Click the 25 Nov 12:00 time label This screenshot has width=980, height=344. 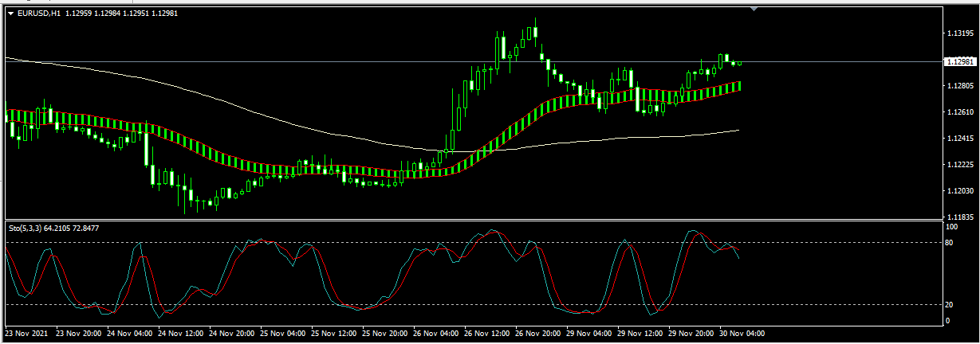[333, 334]
